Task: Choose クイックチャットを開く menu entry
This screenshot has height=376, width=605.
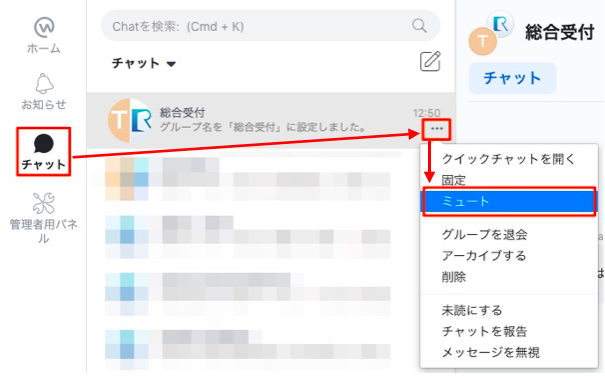Action: (x=509, y=159)
